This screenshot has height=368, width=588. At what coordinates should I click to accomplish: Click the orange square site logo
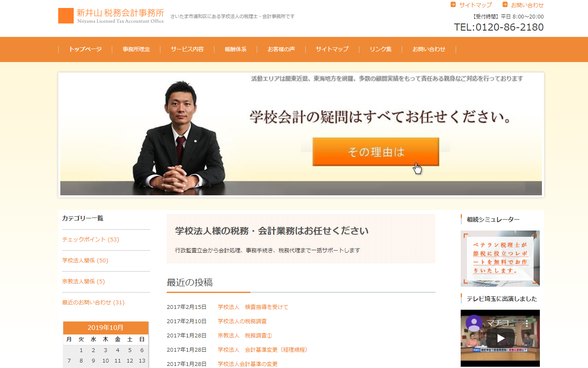point(66,16)
